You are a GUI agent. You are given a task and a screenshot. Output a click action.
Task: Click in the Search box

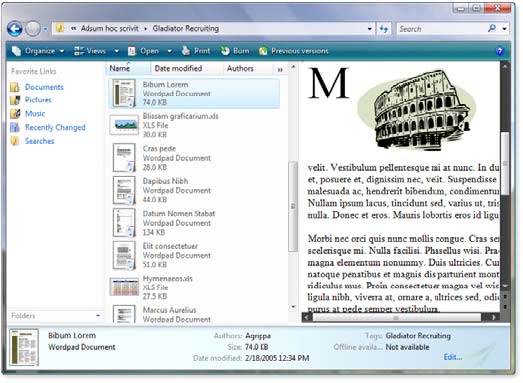(x=442, y=29)
